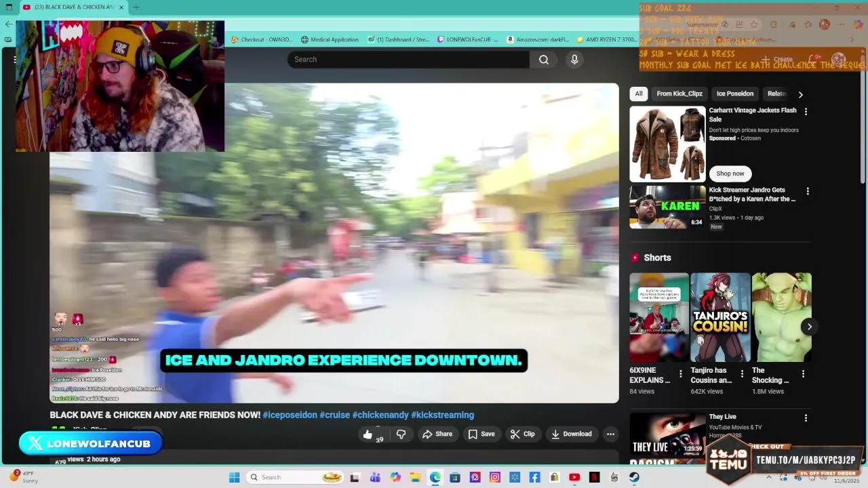This screenshot has height=488, width=868.
Task: Select From Kick_Clipz filter chip
Action: pyautogui.click(x=679, y=94)
